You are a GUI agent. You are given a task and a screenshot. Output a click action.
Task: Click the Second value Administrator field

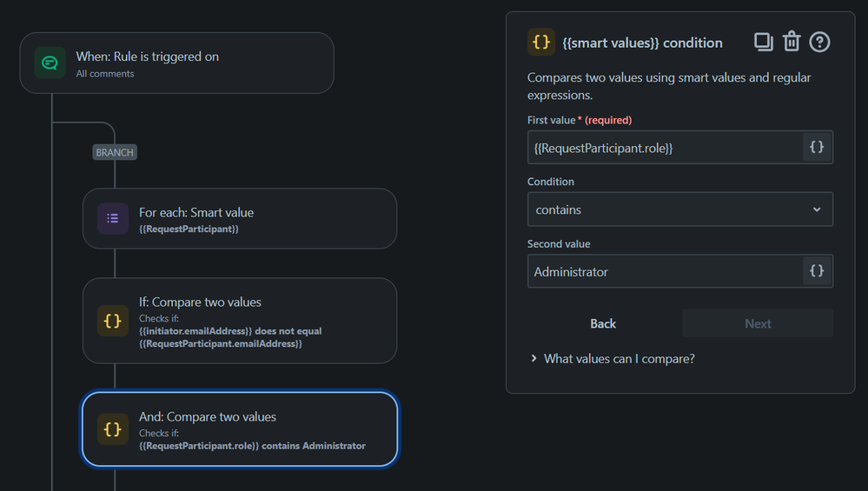[665, 271]
